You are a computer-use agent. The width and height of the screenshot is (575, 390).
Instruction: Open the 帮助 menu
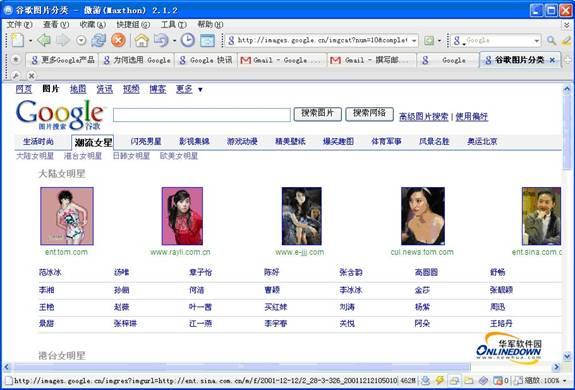point(210,25)
